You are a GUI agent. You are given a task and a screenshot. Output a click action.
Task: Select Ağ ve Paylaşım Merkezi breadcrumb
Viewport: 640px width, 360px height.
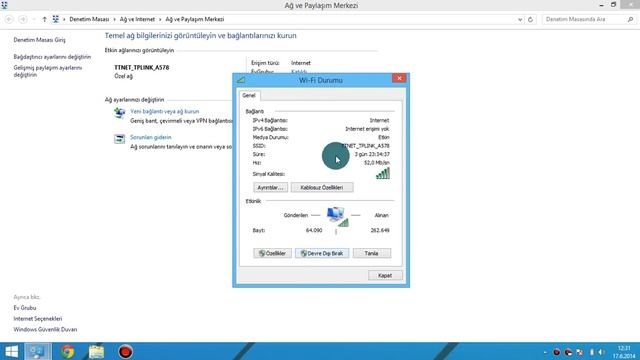195,19
